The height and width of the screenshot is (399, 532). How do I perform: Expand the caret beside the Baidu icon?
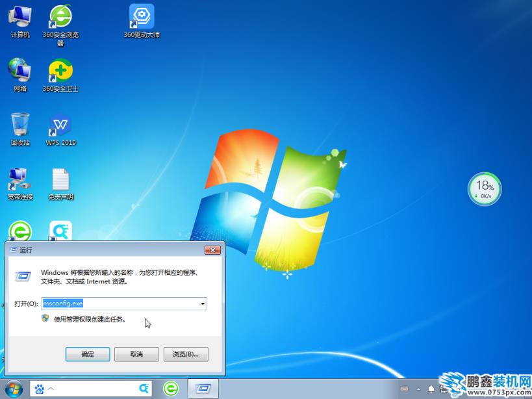point(51,389)
